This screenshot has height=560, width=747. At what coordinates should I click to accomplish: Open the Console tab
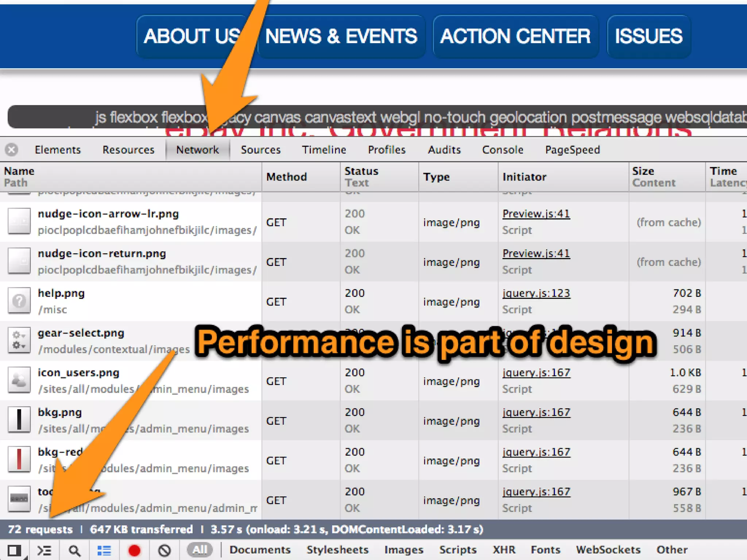[503, 150]
